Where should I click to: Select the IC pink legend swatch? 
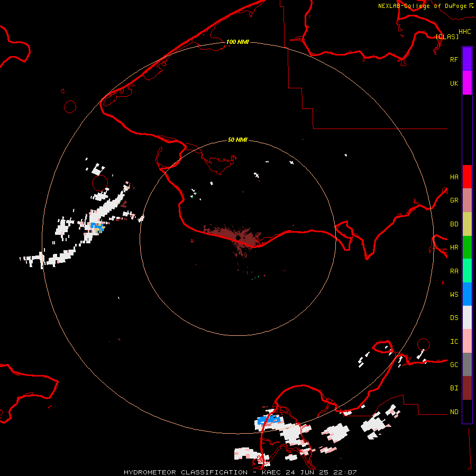467,341
